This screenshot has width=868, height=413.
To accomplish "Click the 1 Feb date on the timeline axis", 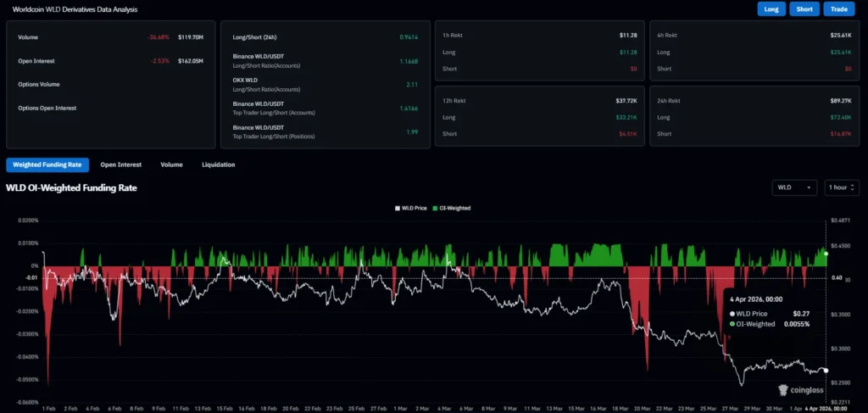I will [x=48, y=407].
